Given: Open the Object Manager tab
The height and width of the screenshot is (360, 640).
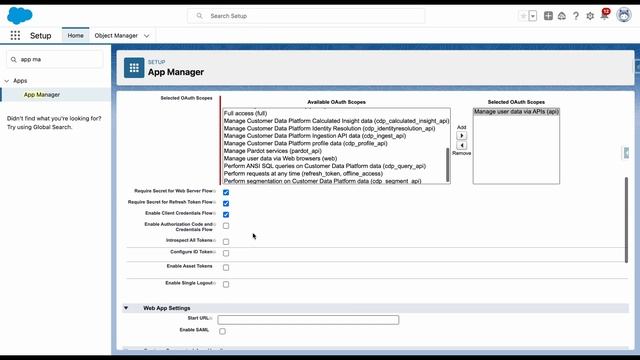Looking at the screenshot, I should (x=116, y=36).
